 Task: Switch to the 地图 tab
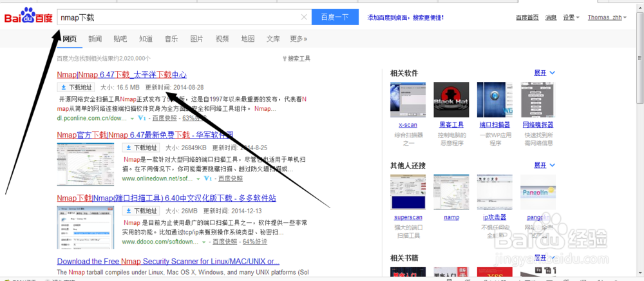tap(248, 39)
